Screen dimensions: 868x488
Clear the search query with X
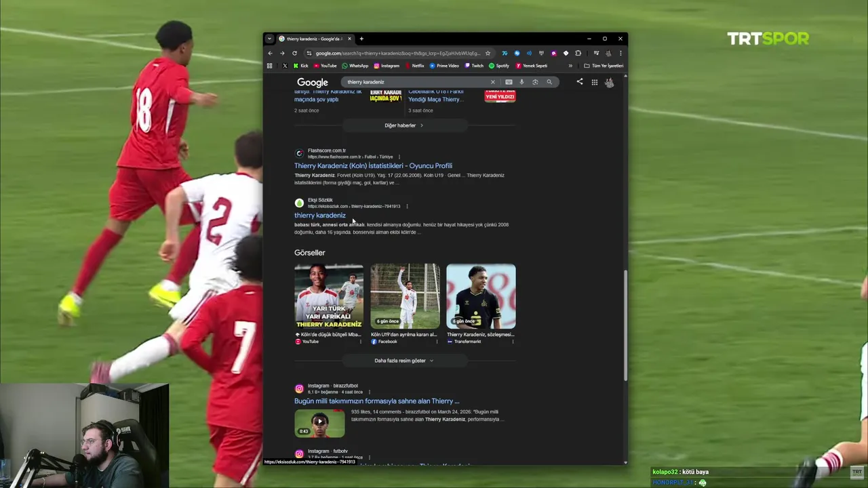493,82
